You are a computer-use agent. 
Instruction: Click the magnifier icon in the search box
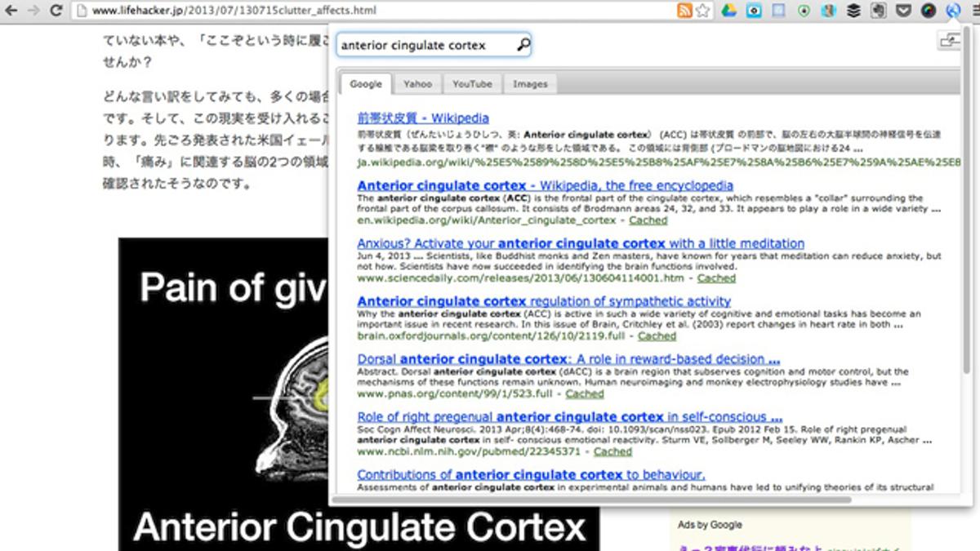[x=523, y=45]
